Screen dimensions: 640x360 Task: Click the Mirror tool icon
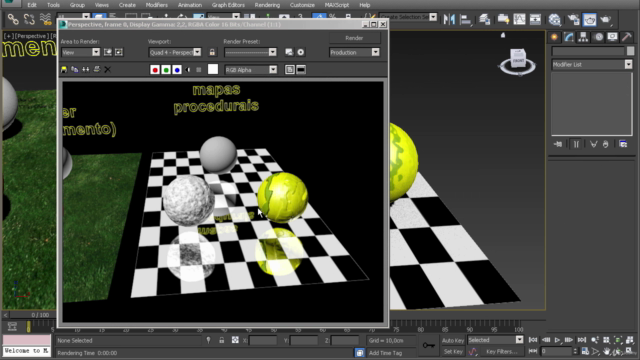tap(449, 19)
